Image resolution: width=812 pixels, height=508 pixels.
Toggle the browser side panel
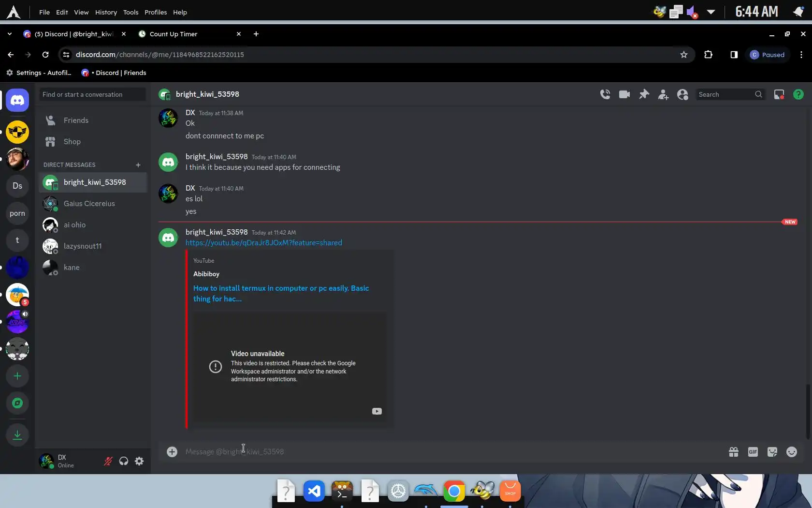[x=734, y=55]
